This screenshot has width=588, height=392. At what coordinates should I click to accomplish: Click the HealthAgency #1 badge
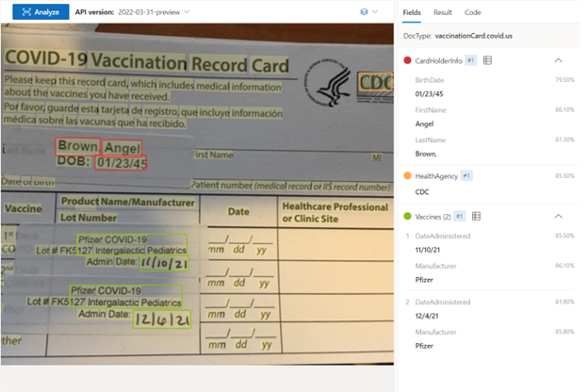[466, 175]
